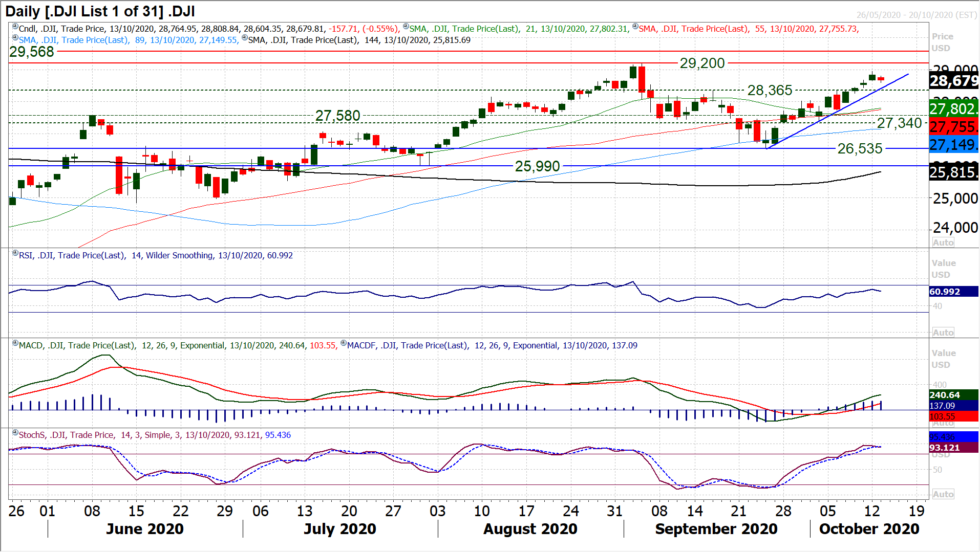
Task: Click the blue SMA 89 legend text
Action: click(129, 40)
